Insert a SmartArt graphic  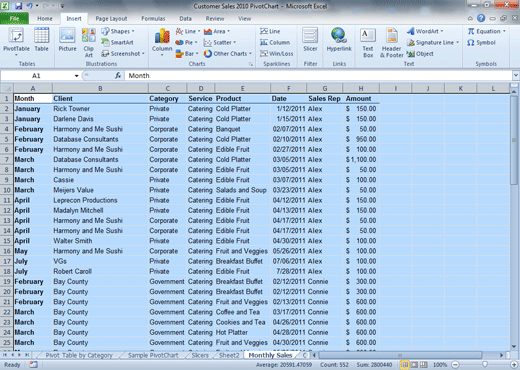[x=117, y=42]
